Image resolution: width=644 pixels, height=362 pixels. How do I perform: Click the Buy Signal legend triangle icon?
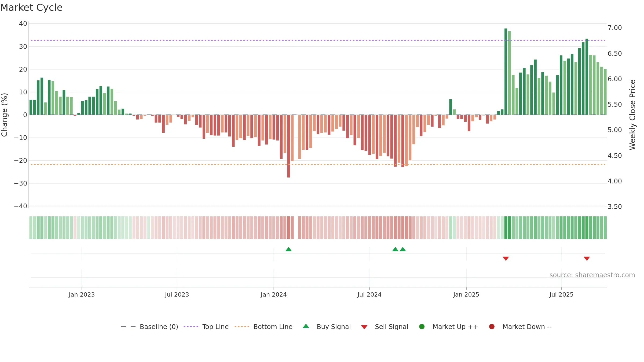point(306,326)
